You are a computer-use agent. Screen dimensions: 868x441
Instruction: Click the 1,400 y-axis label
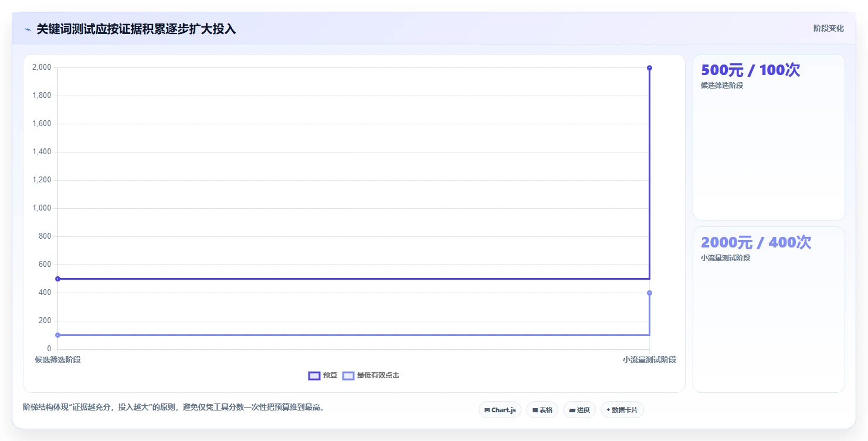click(42, 152)
